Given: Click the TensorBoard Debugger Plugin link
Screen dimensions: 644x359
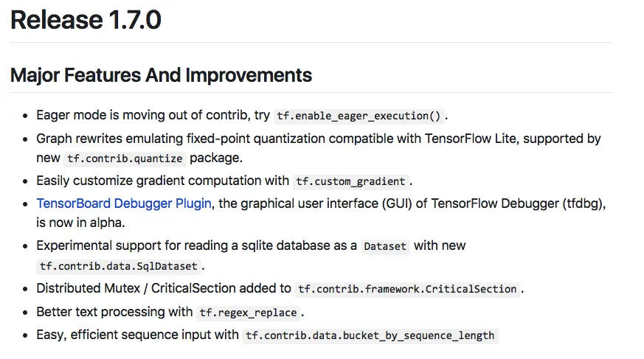Looking at the screenshot, I should (x=124, y=203).
